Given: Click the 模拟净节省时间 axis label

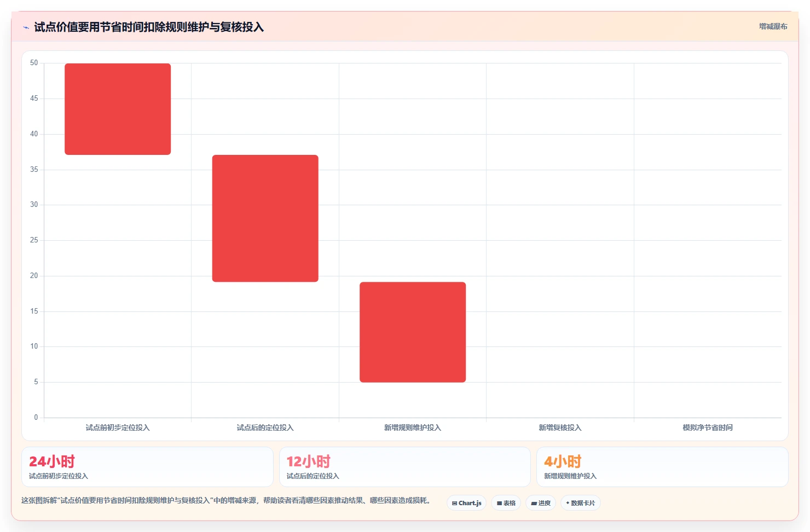Looking at the screenshot, I should pyautogui.click(x=708, y=427).
